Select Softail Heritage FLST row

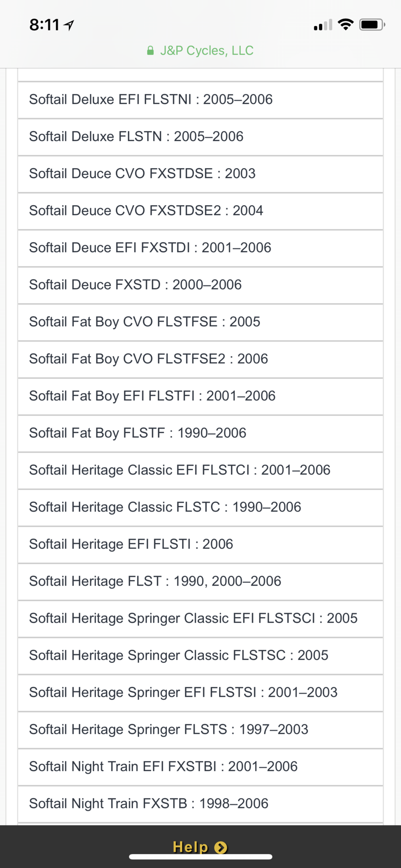(x=200, y=581)
